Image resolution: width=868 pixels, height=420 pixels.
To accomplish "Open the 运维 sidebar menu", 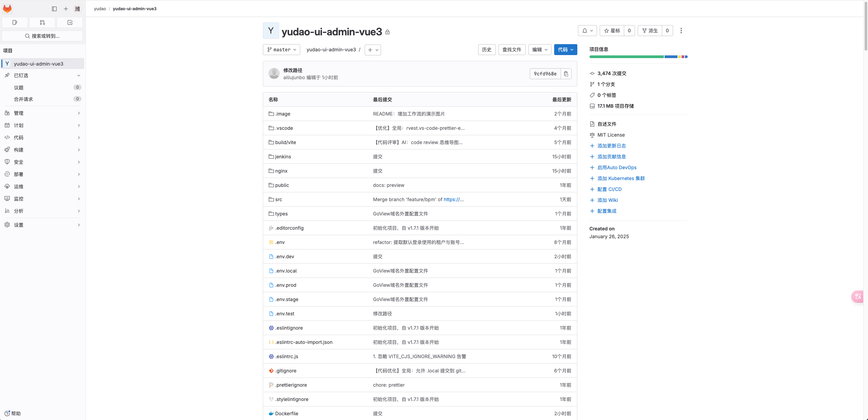I will click(x=43, y=187).
